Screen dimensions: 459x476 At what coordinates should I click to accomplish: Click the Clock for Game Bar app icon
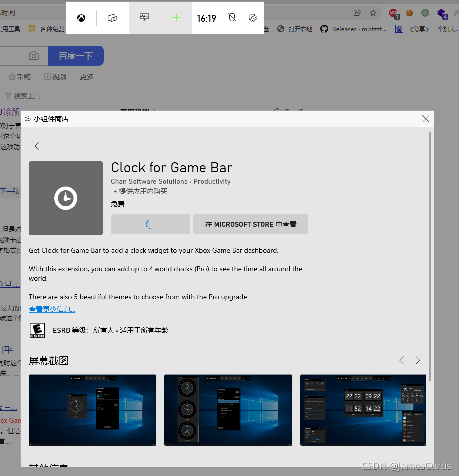(66, 198)
